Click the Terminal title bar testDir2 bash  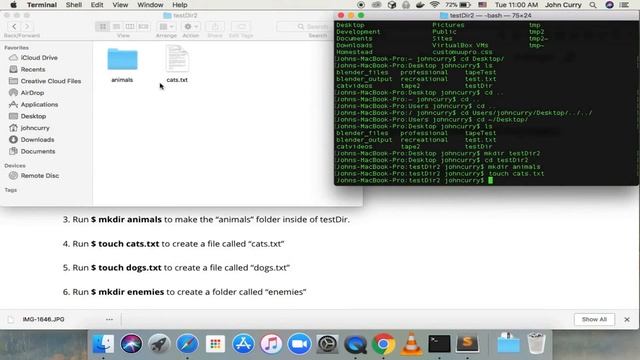point(486,16)
